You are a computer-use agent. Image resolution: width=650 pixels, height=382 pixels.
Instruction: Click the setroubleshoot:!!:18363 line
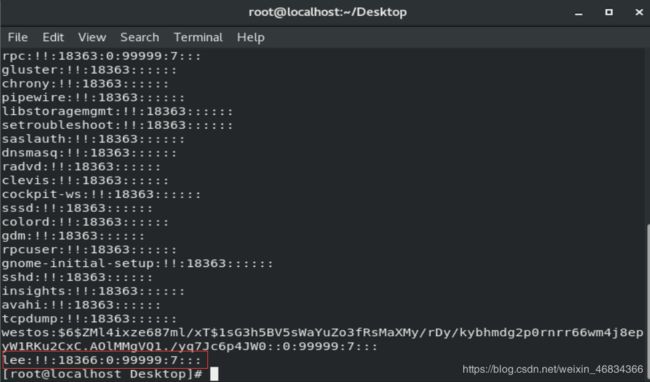[117, 125]
